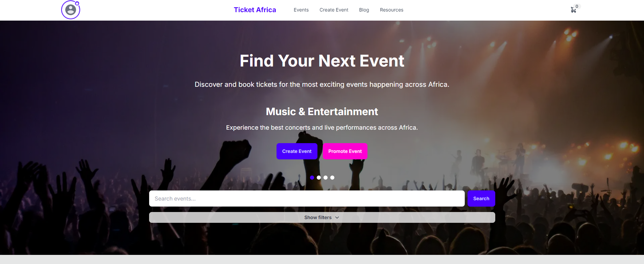Open the Events nav item
The height and width of the screenshot is (264, 644).
301,10
